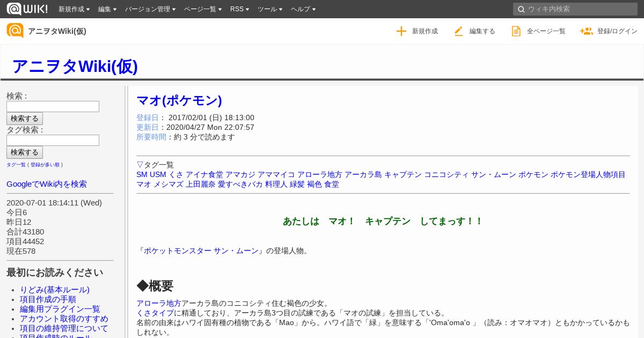Open the コニコシティ tag
The height and width of the screenshot is (338, 644).
tap(447, 174)
